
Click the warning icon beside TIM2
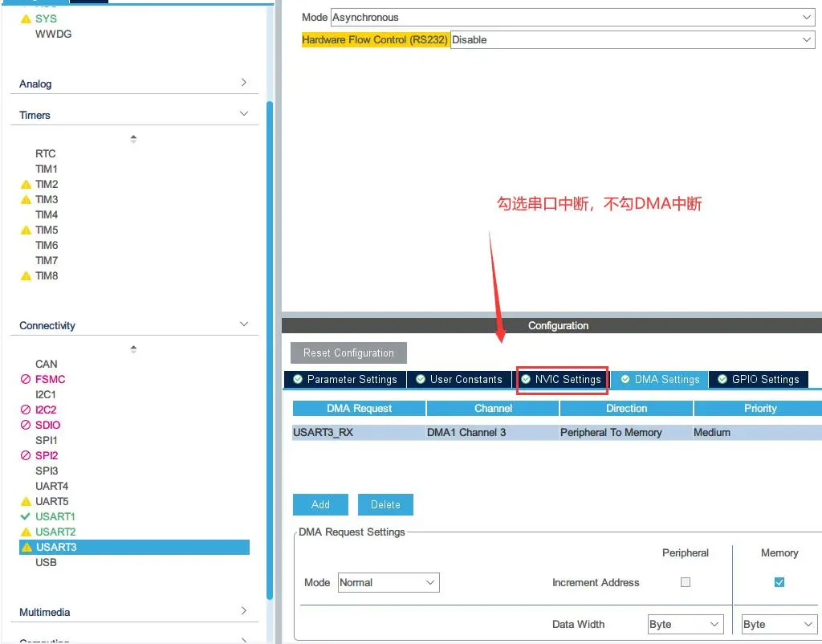(x=26, y=185)
